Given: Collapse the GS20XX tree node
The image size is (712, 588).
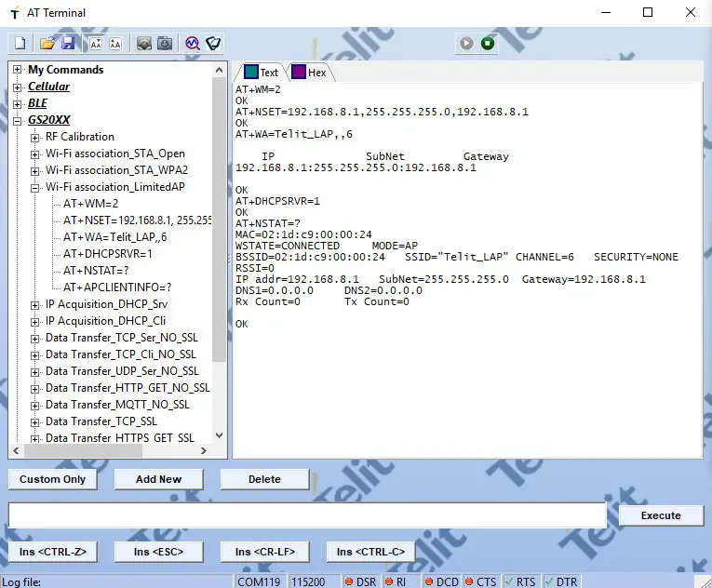Looking at the screenshot, I should pyautogui.click(x=18, y=121).
